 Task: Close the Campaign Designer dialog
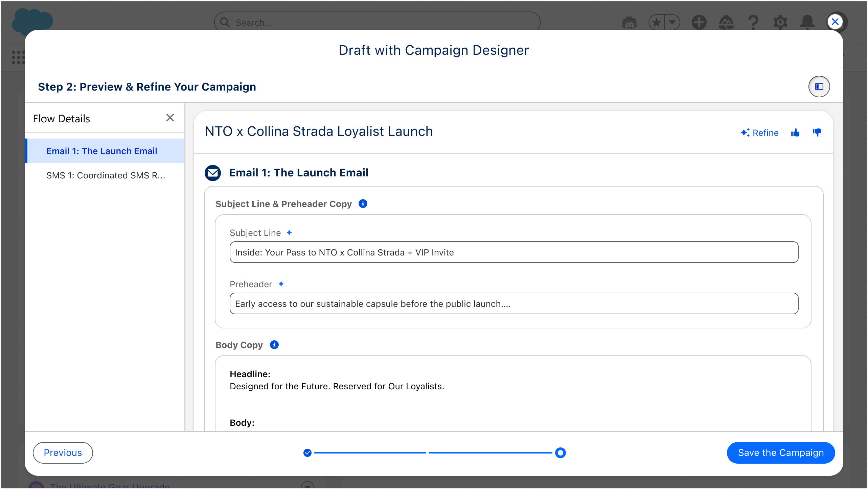(835, 22)
